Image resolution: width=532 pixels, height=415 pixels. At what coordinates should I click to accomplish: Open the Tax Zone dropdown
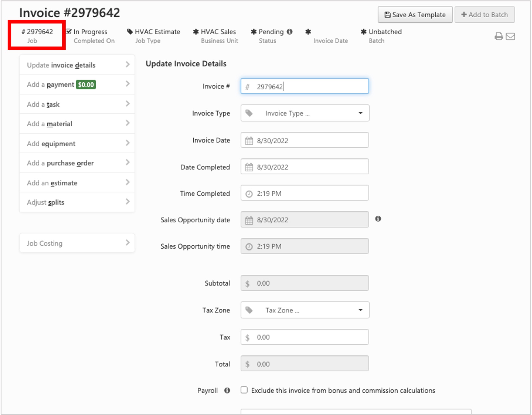305,310
